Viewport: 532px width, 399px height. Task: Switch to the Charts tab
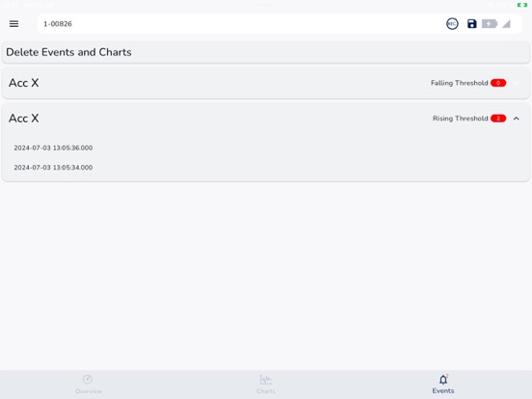(x=266, y=385)
